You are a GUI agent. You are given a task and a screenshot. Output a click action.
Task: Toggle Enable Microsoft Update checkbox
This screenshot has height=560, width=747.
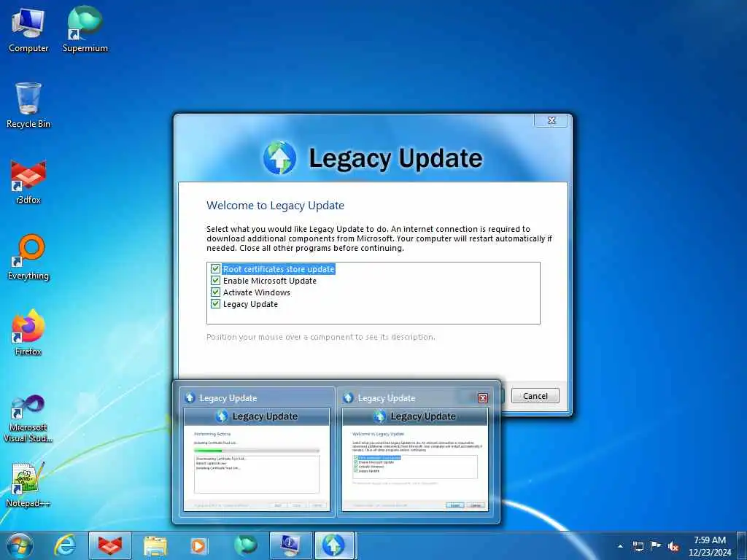[215, 281]
